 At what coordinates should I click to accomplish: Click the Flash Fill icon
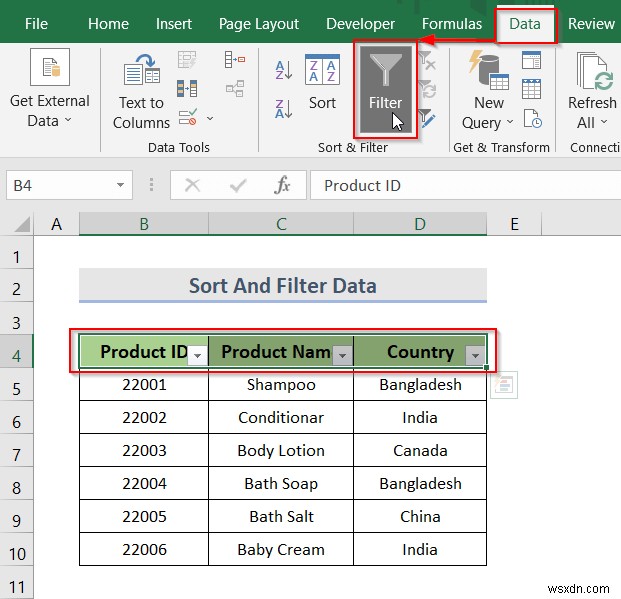187,60
